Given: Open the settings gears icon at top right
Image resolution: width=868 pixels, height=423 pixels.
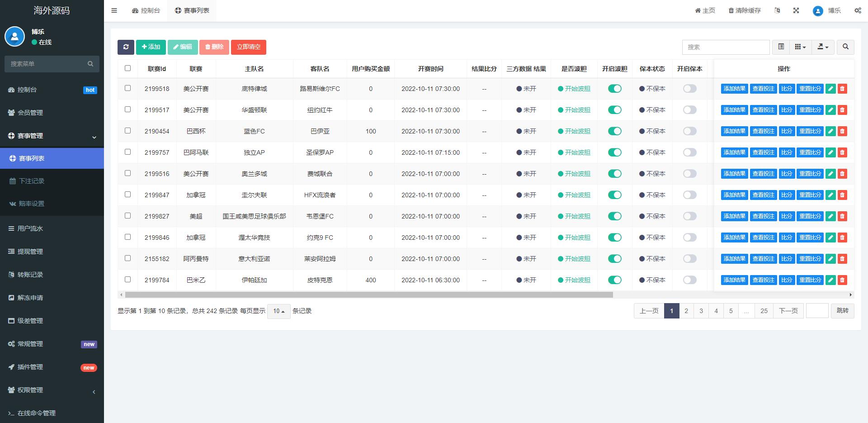Looking at the screenshot, I should 858,10.
